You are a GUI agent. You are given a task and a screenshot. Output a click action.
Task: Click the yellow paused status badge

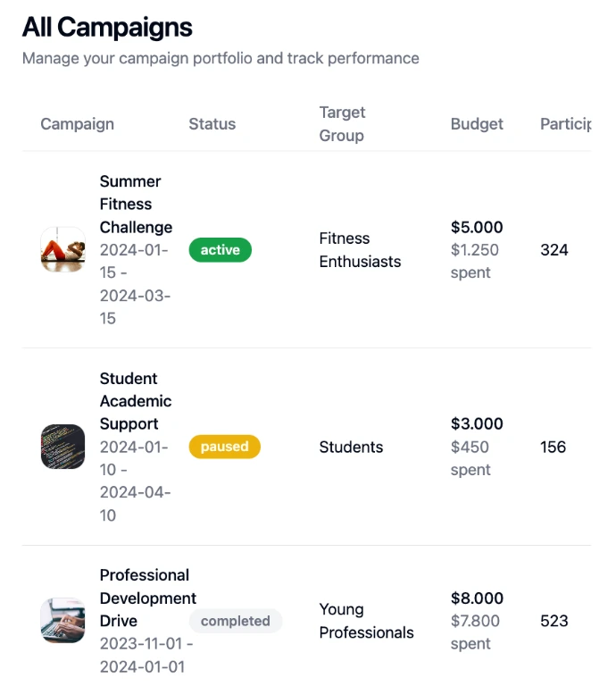click(224, 447)
